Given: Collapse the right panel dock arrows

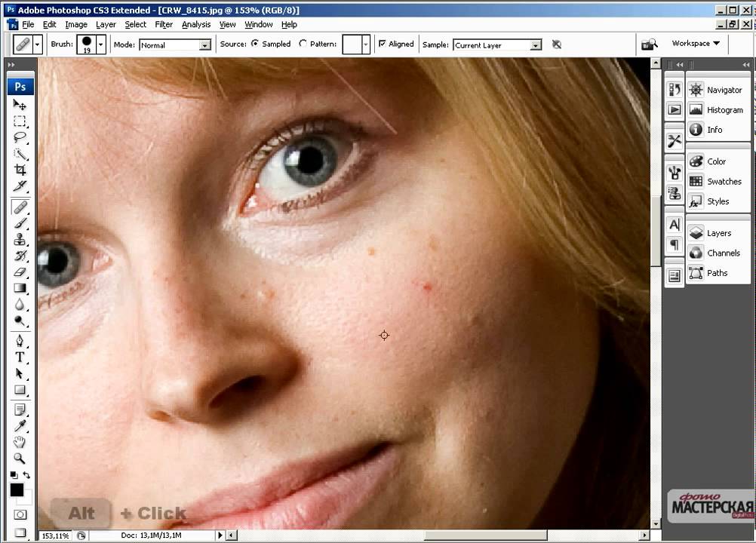Looking at the screenshot, I should (x=746, y=65).
